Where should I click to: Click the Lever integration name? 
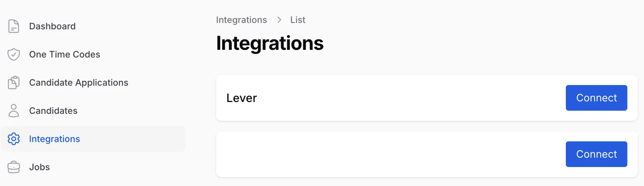[x=241, y=98]
